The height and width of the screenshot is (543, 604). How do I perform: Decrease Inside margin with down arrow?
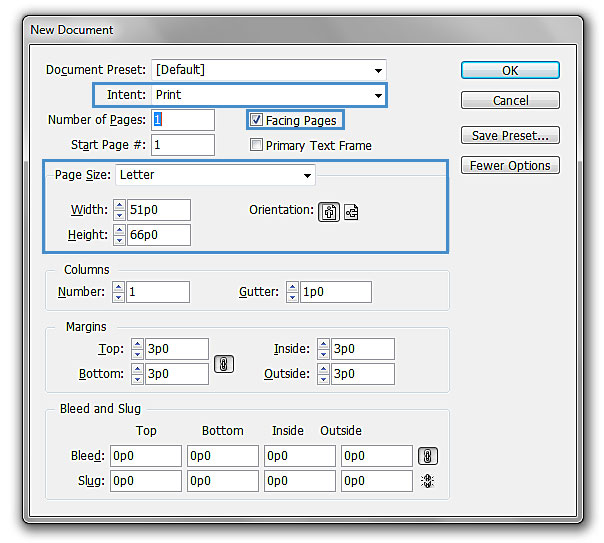click(324, 354)
